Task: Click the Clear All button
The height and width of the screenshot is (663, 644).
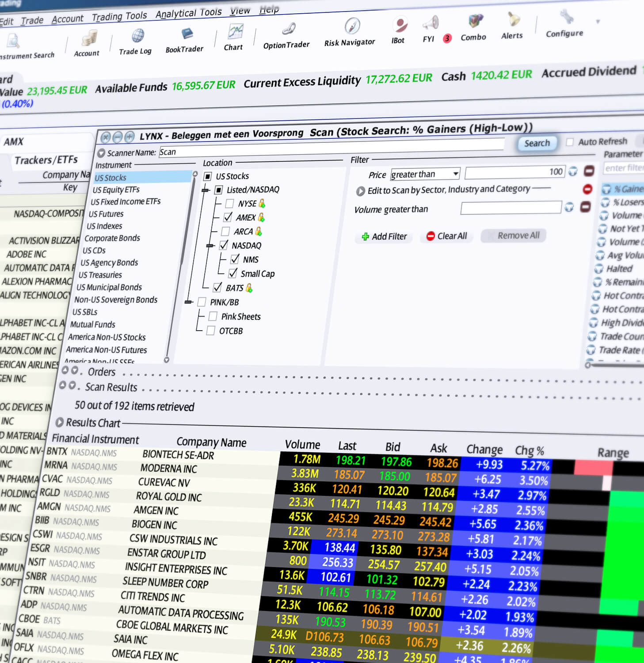Action: pyautogui.click(x=447, y=236)
